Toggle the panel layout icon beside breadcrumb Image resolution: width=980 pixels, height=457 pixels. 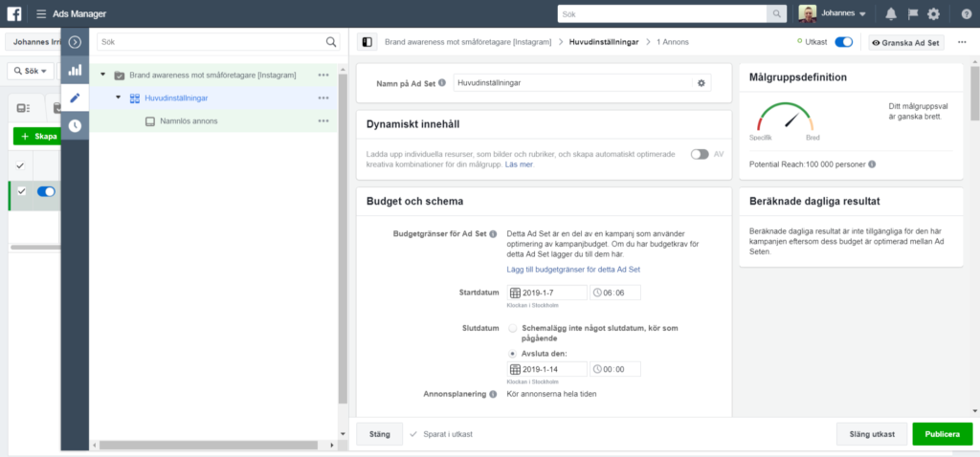(366, 42)
